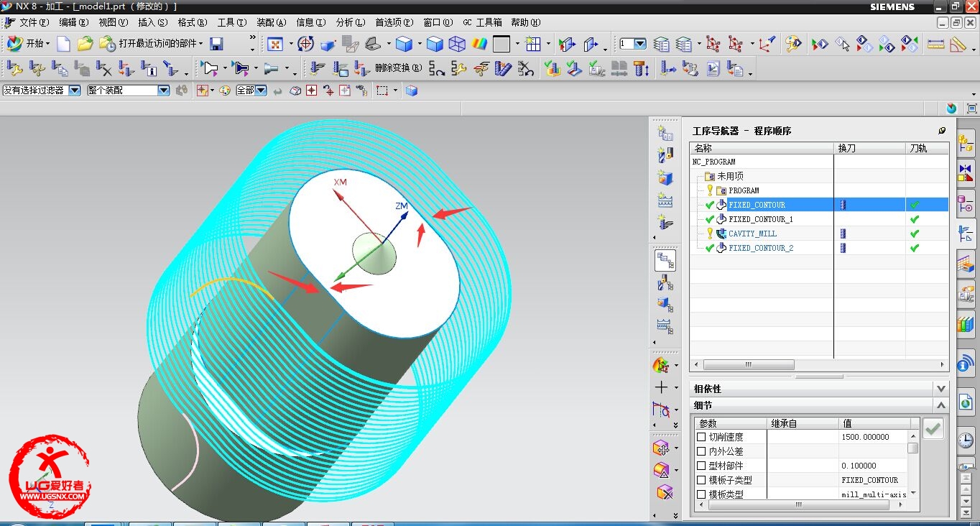The width and height of the screenshot is (980, 526).
Task: Tick the 切削速度 checkbox
Action: pyautogui.click(x=702, y=437)
